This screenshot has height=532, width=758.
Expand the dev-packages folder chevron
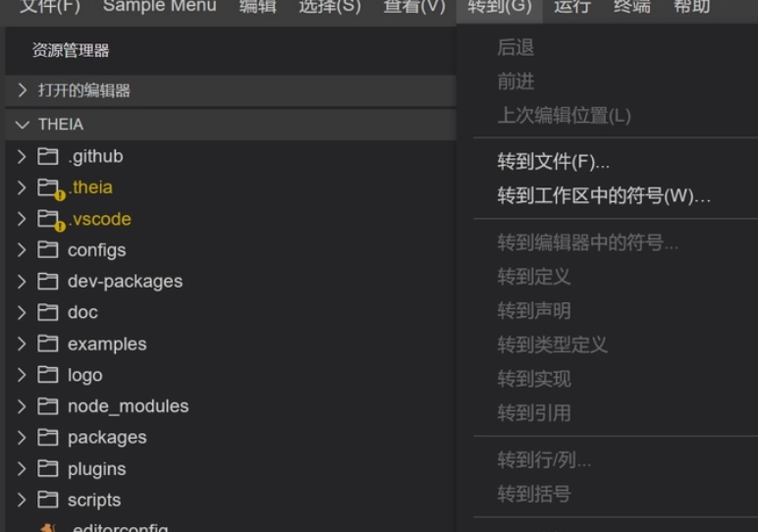[22, 282]
